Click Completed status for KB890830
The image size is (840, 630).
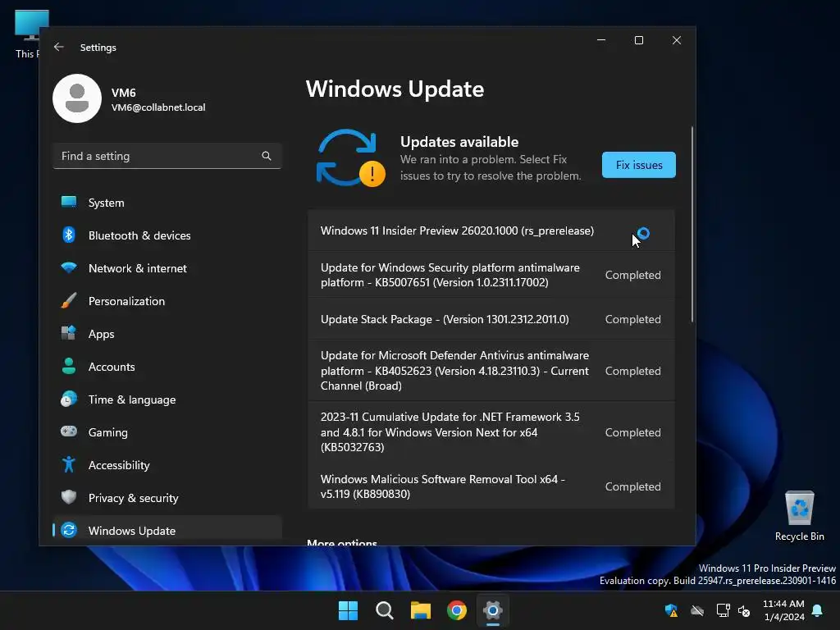coord(632,486)
